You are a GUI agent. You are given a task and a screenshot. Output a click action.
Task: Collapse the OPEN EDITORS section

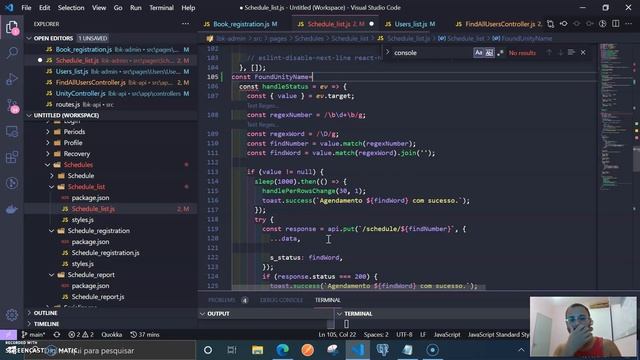click(53, 38)
